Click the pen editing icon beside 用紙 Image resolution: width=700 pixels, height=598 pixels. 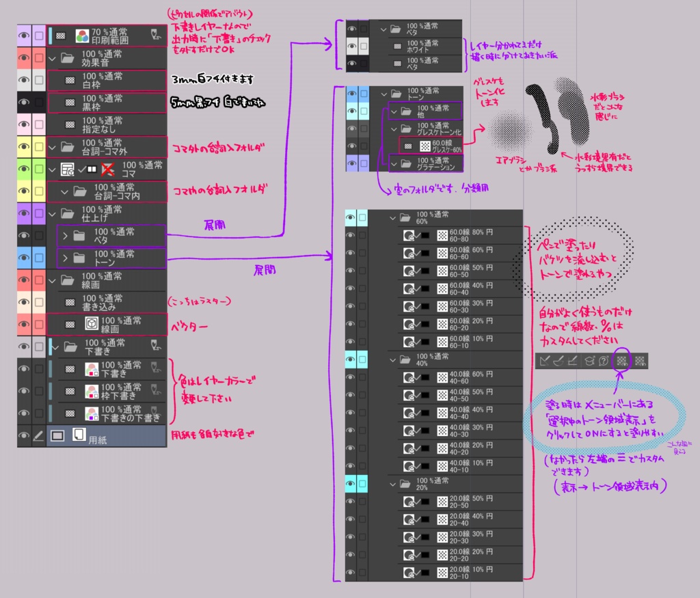(39, 436)
